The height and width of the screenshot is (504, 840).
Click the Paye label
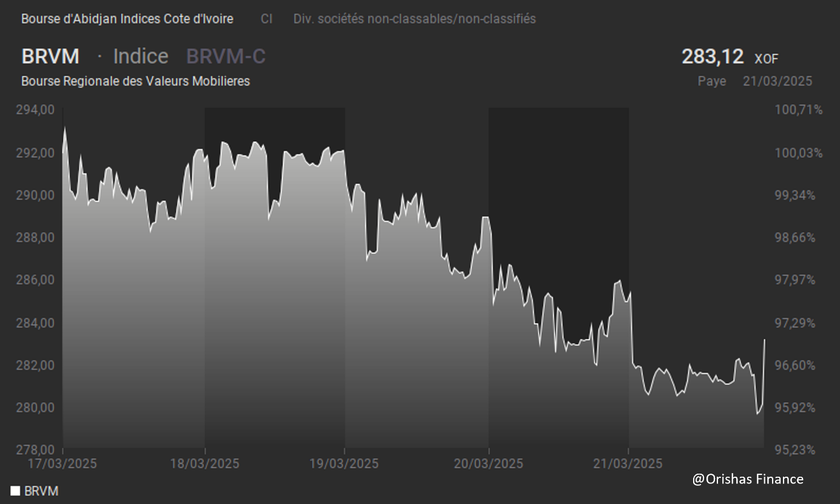(712, 81)
